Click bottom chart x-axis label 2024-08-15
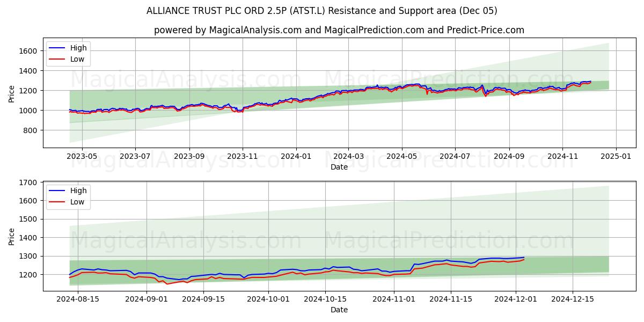Image resolution: width=644 pixels, height=322 pixels. [x=78, y=300]
